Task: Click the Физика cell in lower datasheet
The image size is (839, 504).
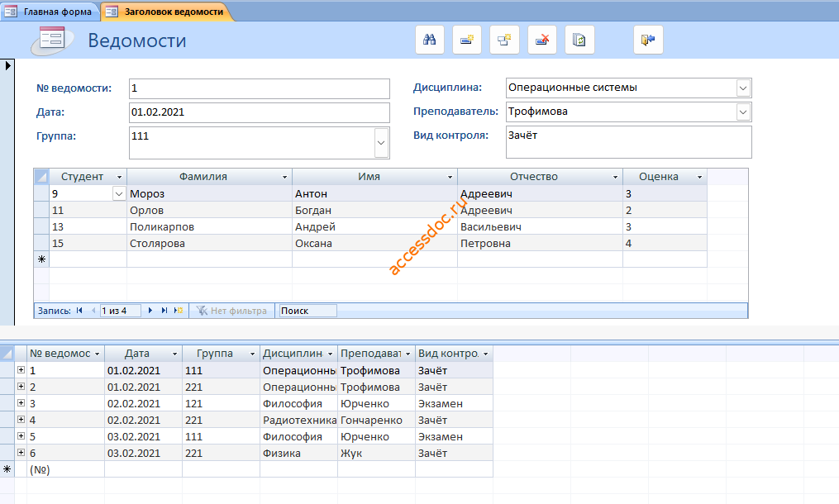Action: point(298,453)
